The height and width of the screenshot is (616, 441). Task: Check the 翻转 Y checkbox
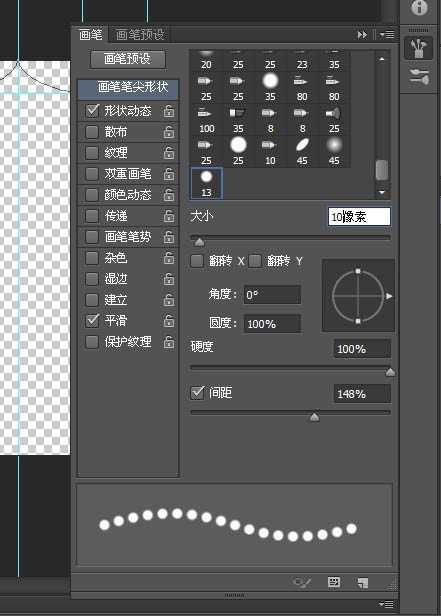pos(255,261)
